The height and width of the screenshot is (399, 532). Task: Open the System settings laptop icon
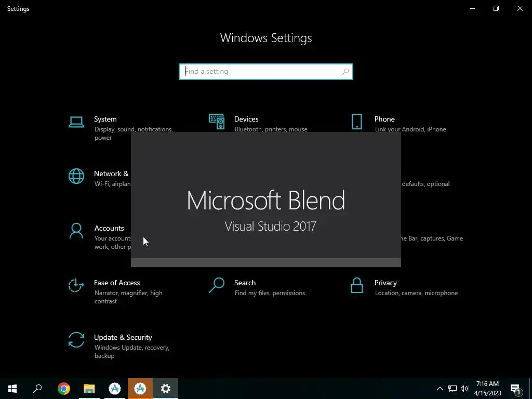[x=76, y=122]
